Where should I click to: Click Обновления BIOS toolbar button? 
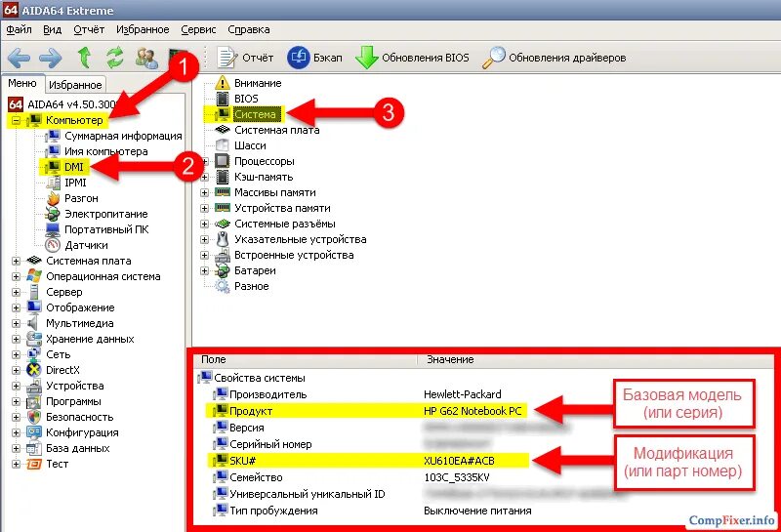tap(412, 58)
